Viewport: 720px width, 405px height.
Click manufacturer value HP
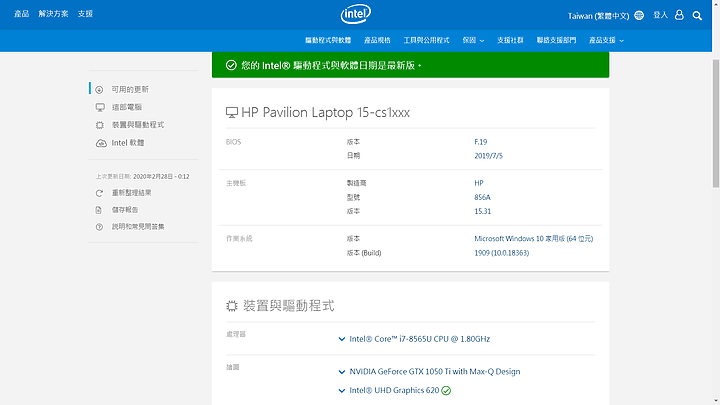point(478,183)
